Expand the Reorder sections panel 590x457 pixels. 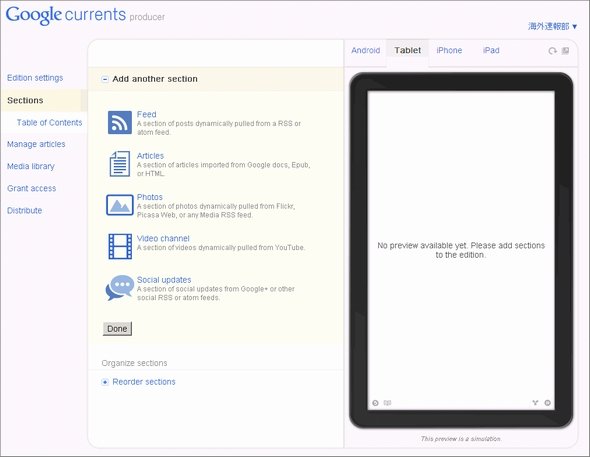pos(105,382)
